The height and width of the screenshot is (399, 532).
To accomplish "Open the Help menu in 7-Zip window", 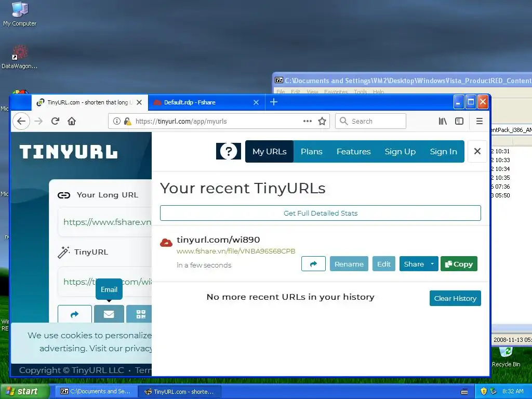I will [x=378, y=91].
